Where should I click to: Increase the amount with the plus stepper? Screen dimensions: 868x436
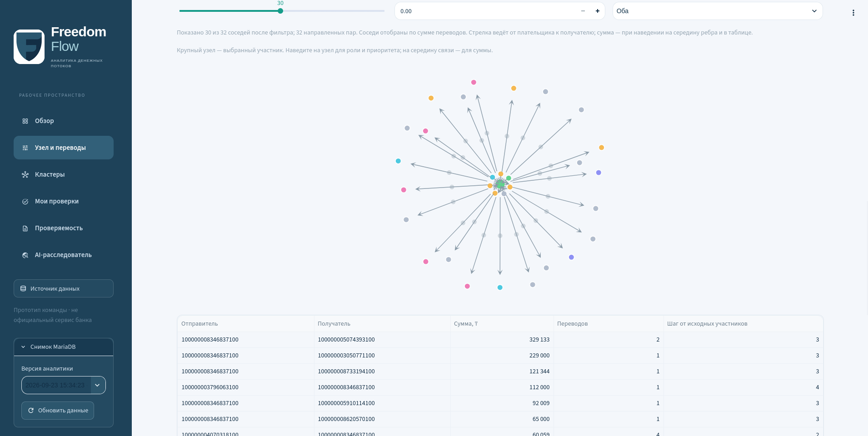[598, 11]
